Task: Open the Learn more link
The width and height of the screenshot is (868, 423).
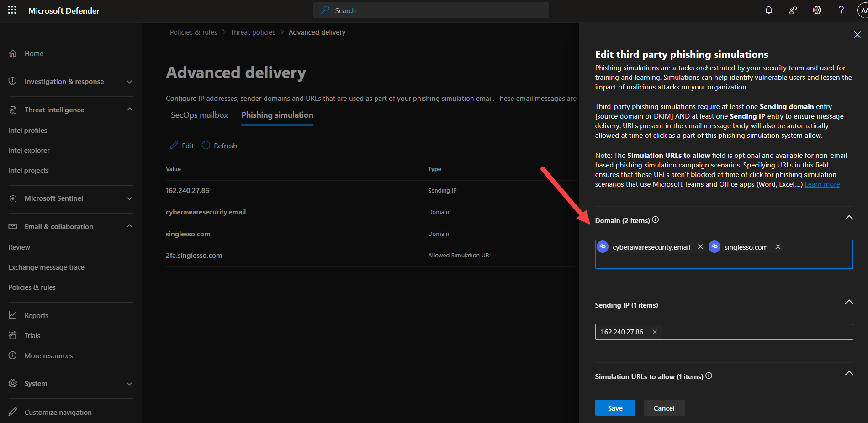Action: click(822, 184)
